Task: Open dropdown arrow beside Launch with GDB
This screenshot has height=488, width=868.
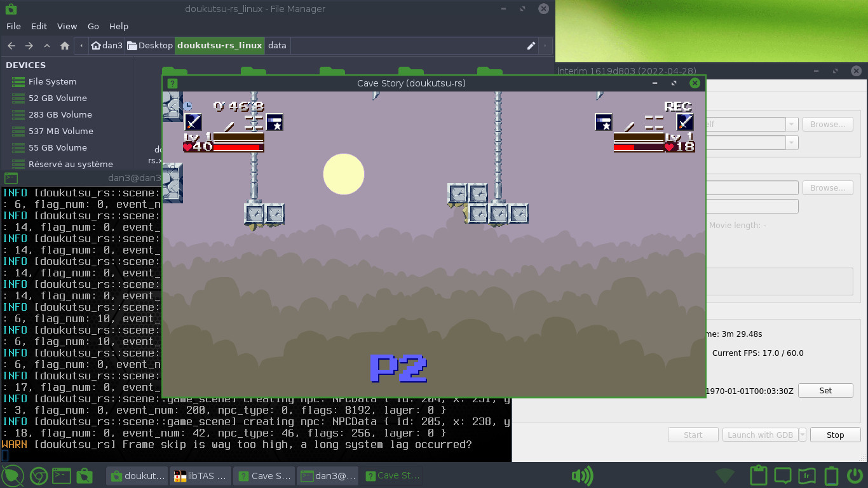Action: [x=803, y=435]
